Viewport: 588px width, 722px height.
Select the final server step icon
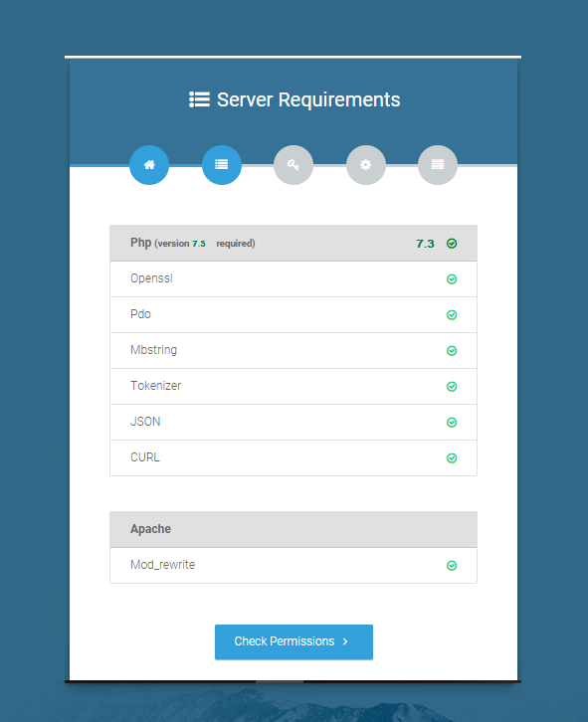coord(438,165)
